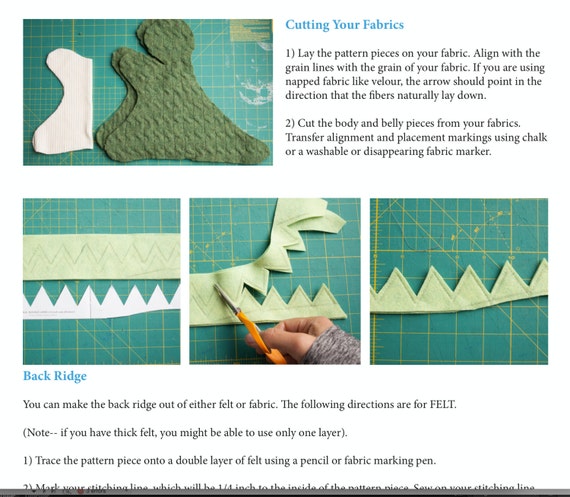The width and height of the screenshot is (570, 497).
Task: Click the sentence about felt or fabric back ridge
Action: (x=240, y=404)
